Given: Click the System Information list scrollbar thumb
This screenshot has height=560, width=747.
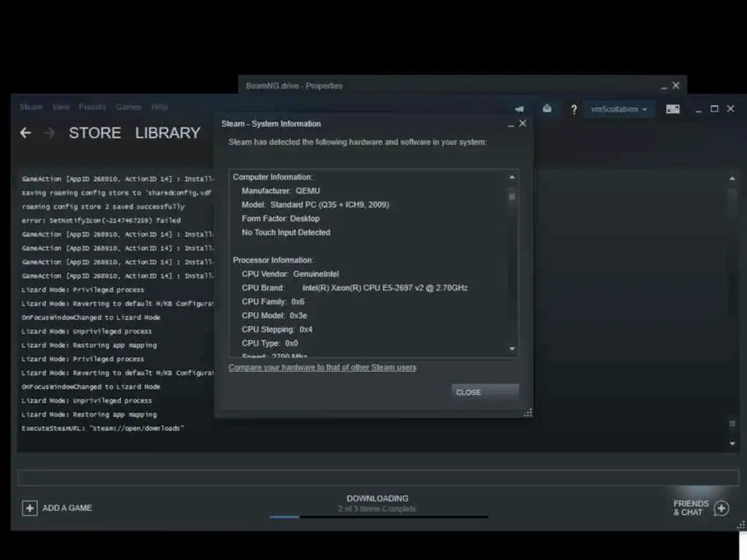Looking at the screenshot, I should (512, 196).
